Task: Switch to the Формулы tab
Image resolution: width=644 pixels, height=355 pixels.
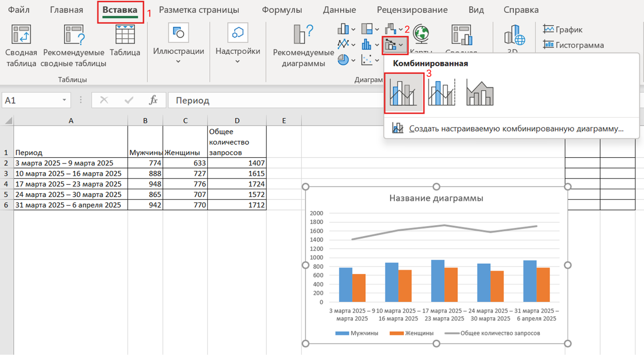Action: [282, 10]
